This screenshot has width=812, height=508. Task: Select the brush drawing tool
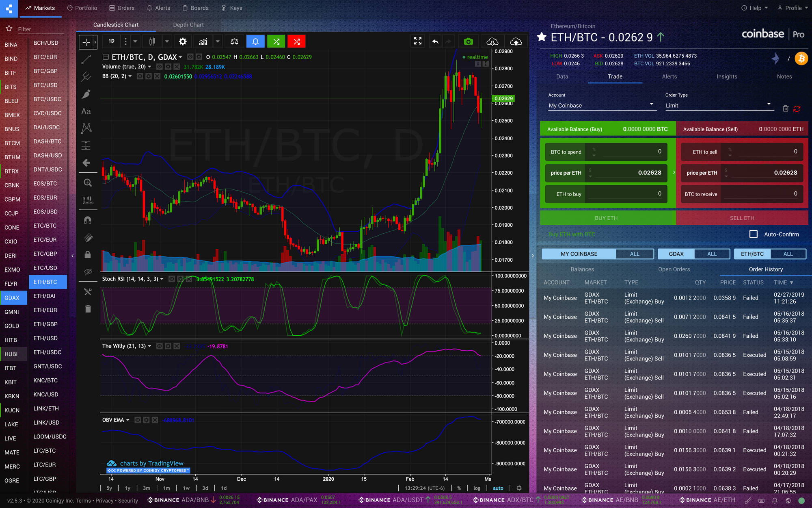click(86, 94)
